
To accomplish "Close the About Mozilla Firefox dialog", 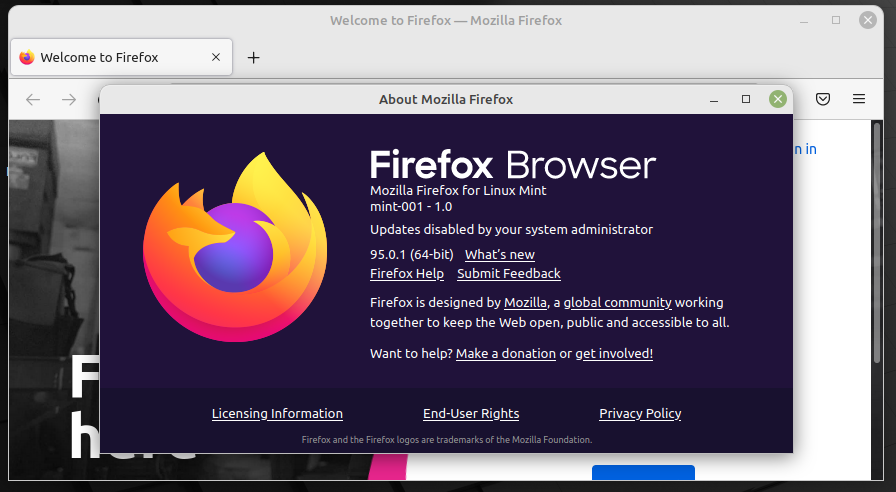I will coord(777,99).
